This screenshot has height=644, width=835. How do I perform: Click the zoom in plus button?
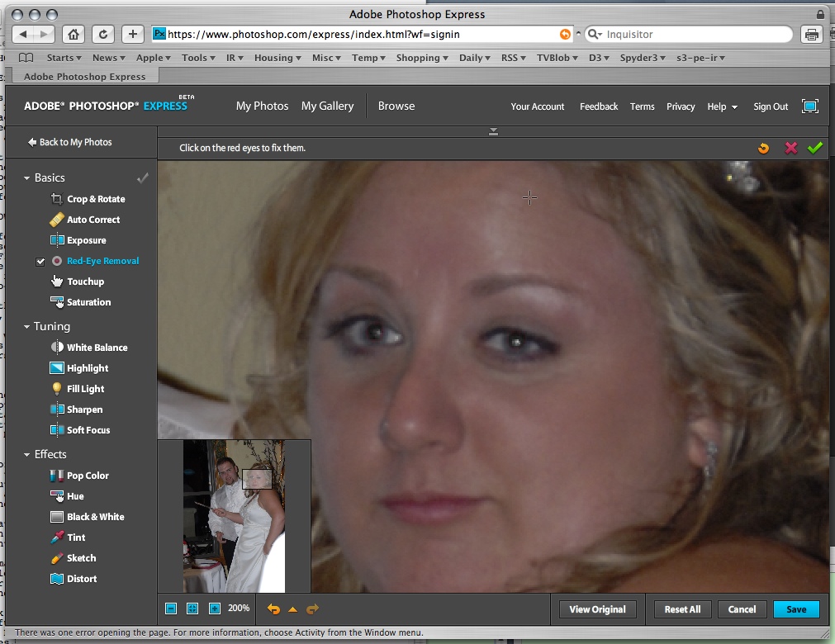(x=215, y=608)
